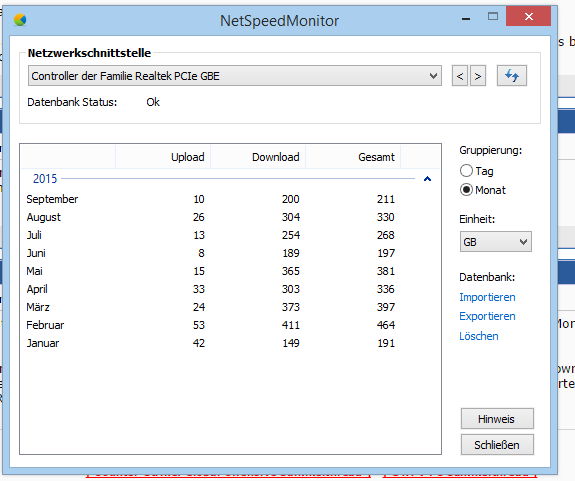The height and width of the screenshot is (481, 575).
Task: Click the Löschen database link
Action: pos(479,336)
